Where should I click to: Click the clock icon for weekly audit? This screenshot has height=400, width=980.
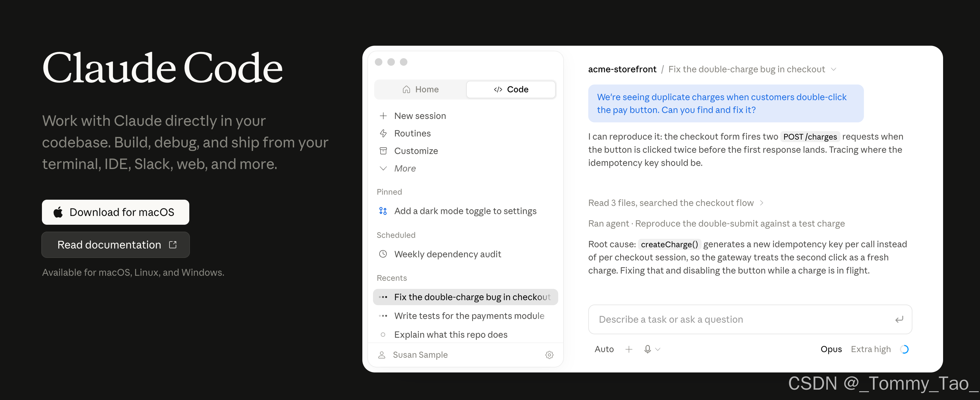click(383, 254)
